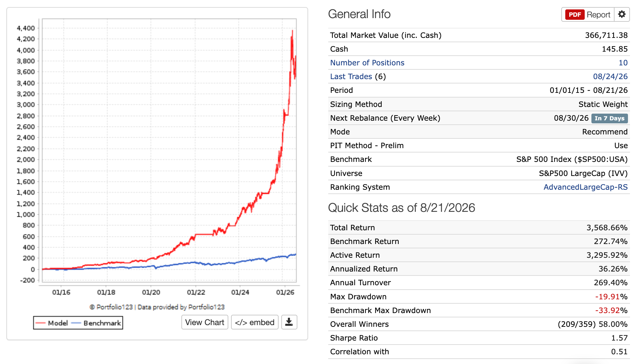The width and height of the screenshot is (635, 364).
Task: Select the Static Weight sizing value
Action: click(603, 104)
